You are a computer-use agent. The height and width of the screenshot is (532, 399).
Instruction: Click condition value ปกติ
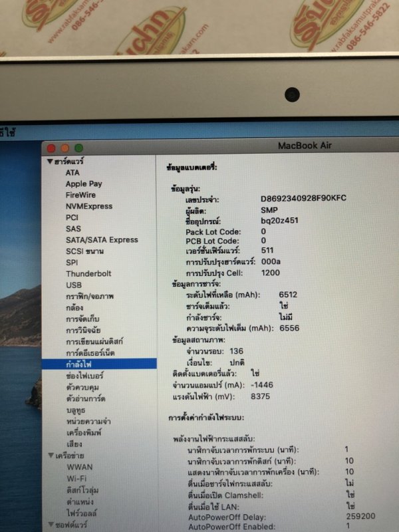click(237, 362)
